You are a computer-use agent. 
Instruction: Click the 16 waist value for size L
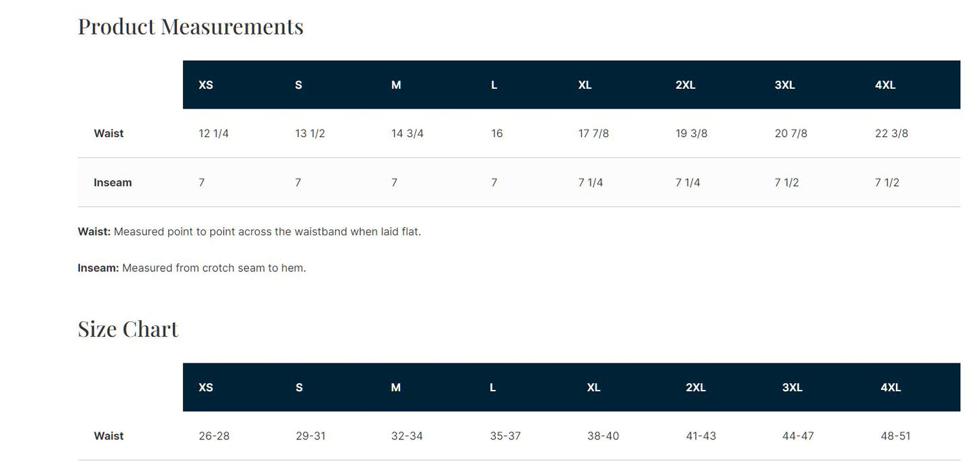coord(497,134)
